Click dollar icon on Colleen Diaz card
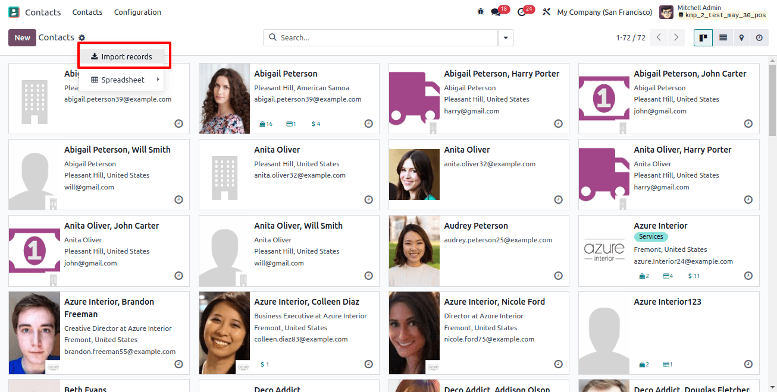This screenshot has height=392, width=777. click(x=264, y=365)
